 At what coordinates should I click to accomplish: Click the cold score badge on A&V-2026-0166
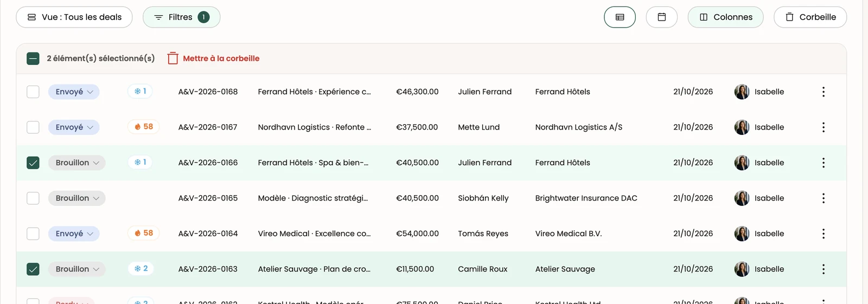point(141,163)
